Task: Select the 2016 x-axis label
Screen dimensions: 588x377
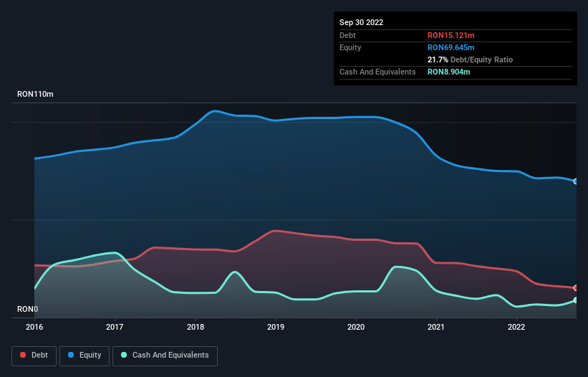Action: [34, 327]
